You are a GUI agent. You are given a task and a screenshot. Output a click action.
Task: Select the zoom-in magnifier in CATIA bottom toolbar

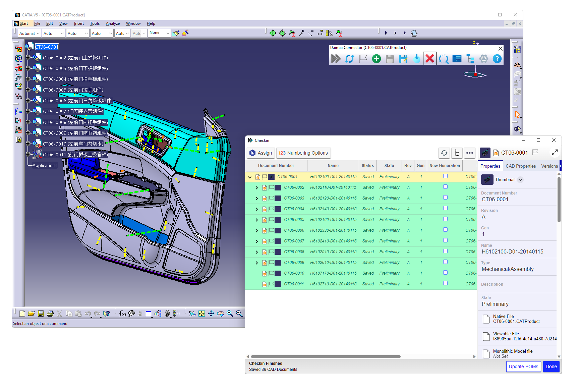tap(230, 313)
